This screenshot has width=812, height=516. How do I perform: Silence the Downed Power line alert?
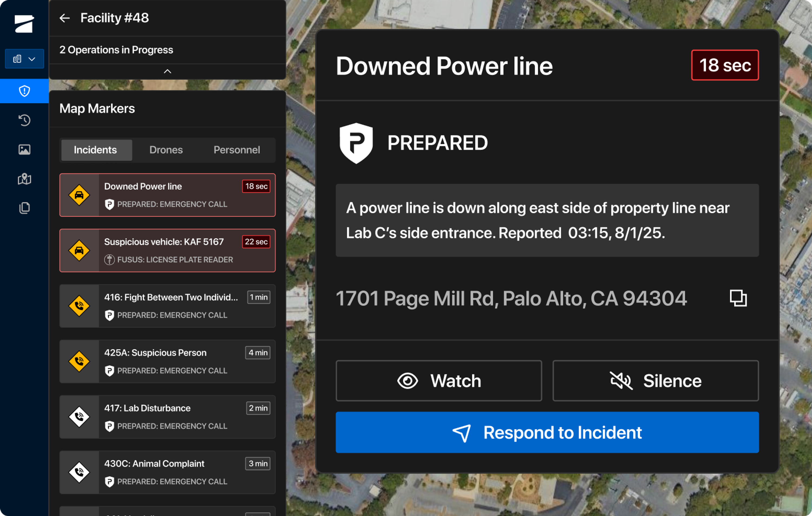coord(656,381)
